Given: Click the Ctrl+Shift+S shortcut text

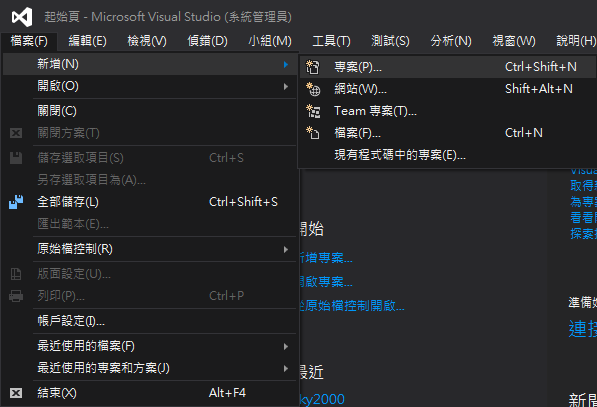Looking at the screenshot, I should click(243, 202).
